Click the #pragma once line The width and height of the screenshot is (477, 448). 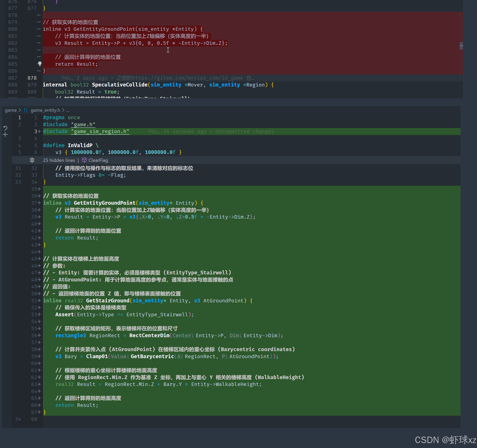pyautogui.click(x=61, y=117)
